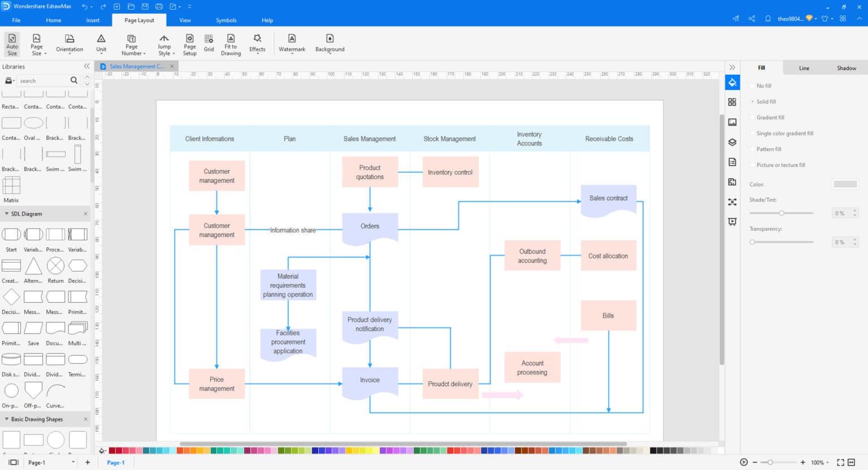Click Page-1 at the bottom
This screenshot has width=868, height=470.
coord(116,462)
